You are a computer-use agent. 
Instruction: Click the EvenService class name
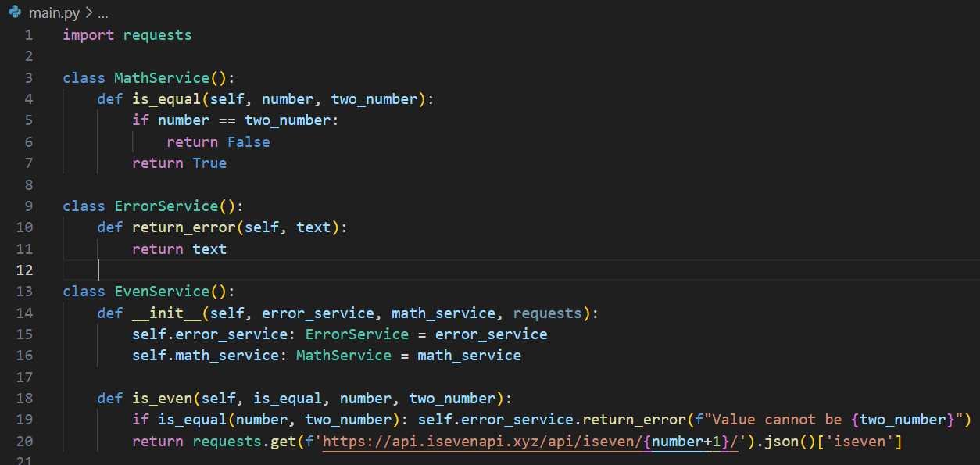coord(162,292)
